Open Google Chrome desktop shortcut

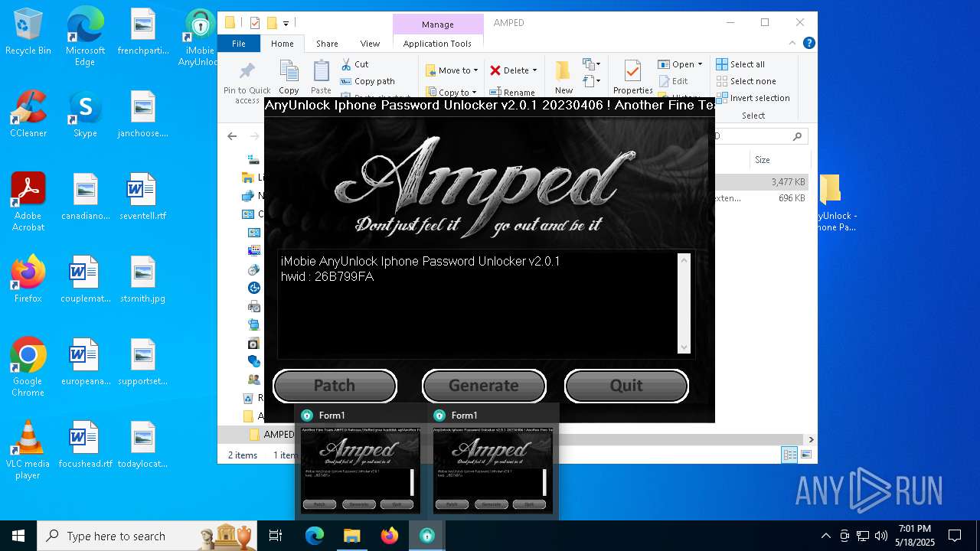point(28,367)
